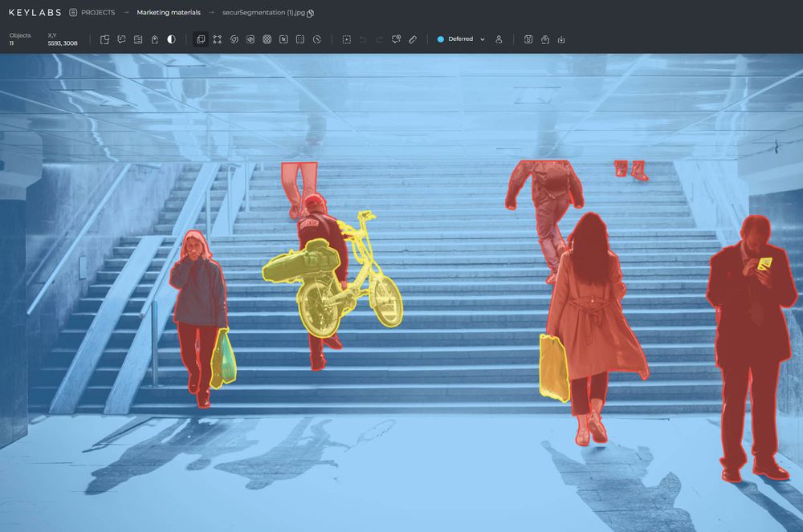Open the print icon in the toolbar
The image size is (803, 532).
pos(543,39)
